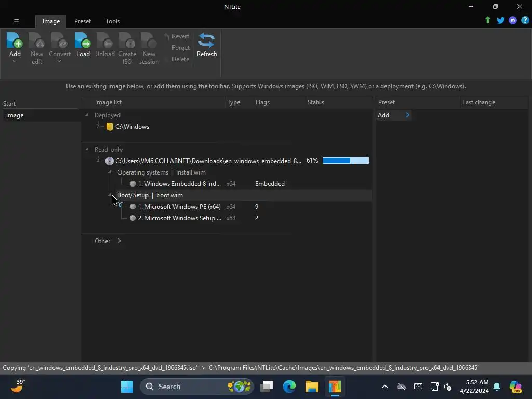Viewport: 532px width, 399px height.
Task: Select the C:\Windows folder icon
Action: (x=109, y=127)
